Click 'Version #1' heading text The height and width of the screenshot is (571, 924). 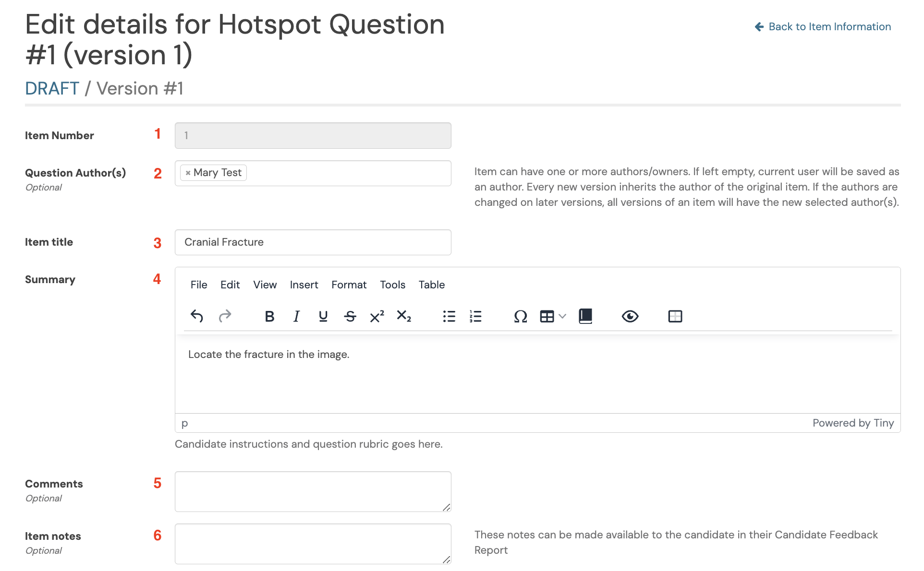click(x=140, y=88)
